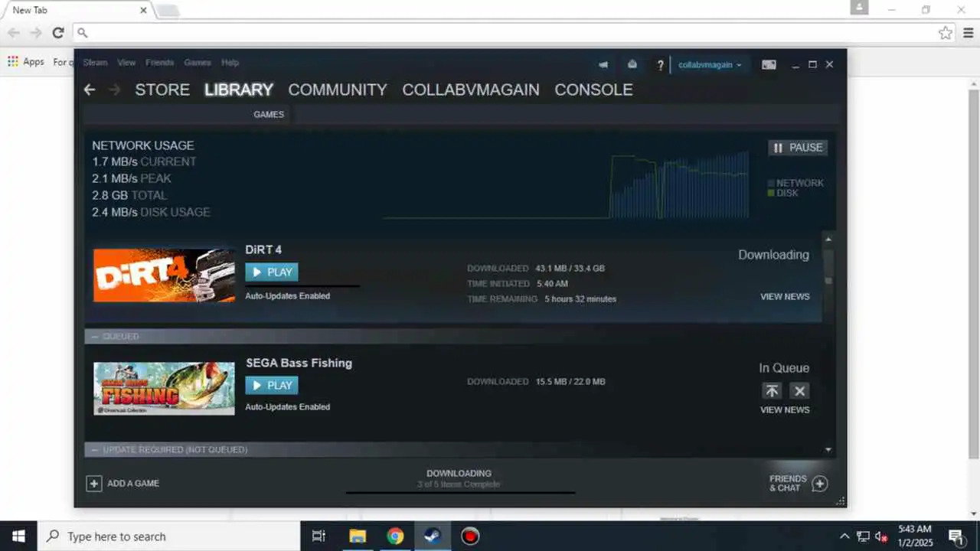Screen dimensions: 980x551
Task: Open the Games menu in Steam
Action: tap(198, 63)
